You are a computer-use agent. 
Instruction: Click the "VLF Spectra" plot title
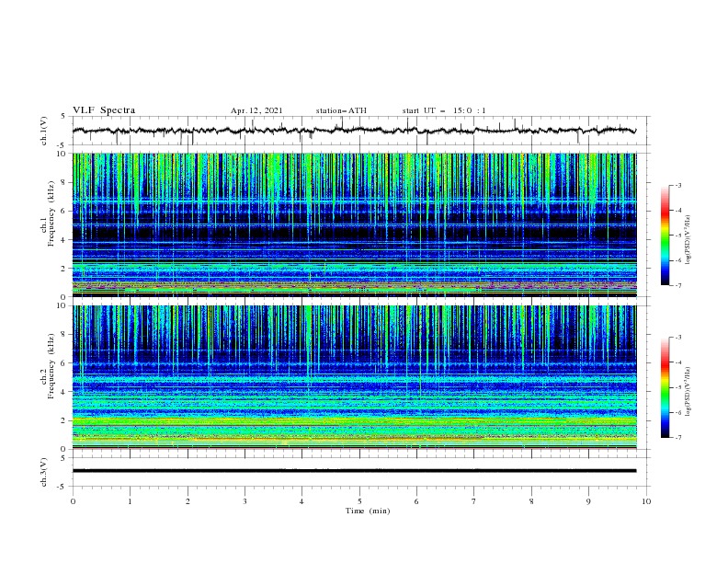tap(104, 110)
